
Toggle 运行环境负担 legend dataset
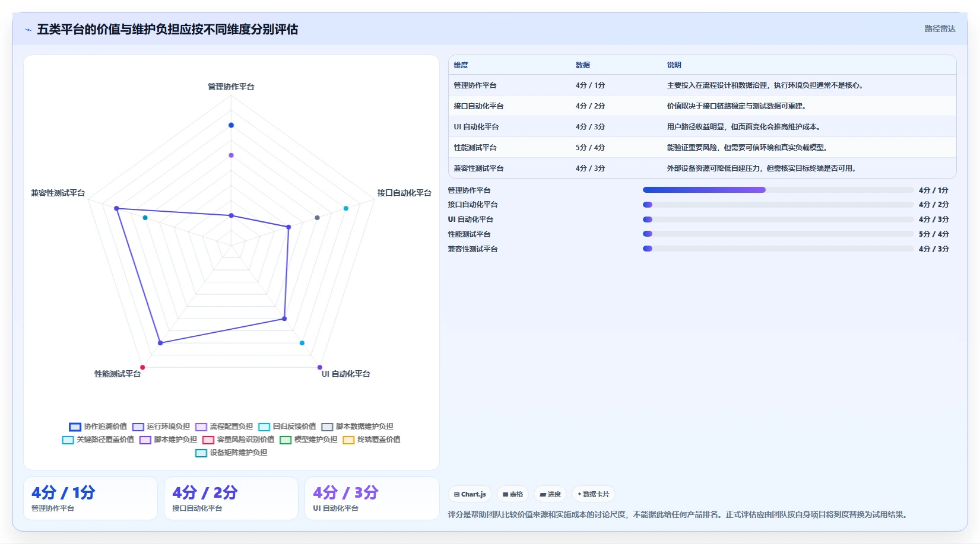coord(161,427)
